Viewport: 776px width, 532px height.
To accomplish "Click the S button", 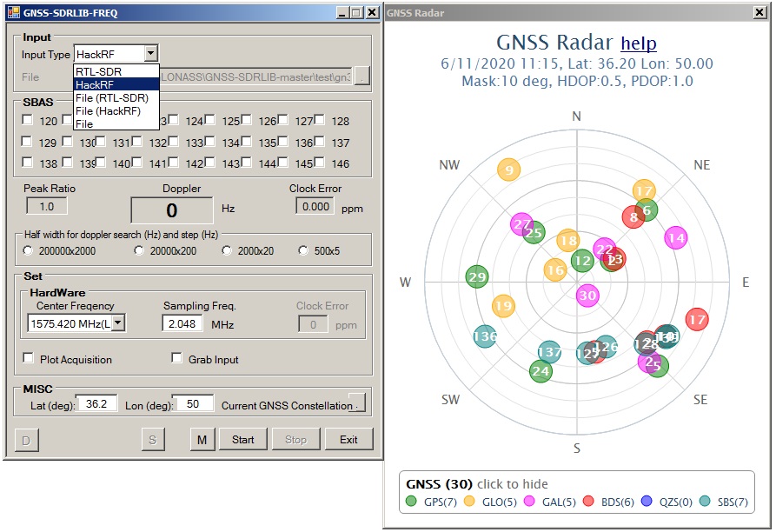I will click(x=153, y=440).
